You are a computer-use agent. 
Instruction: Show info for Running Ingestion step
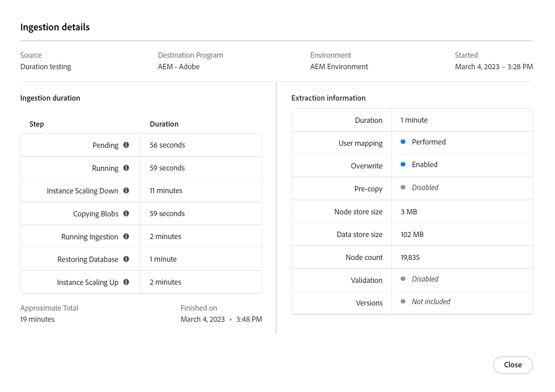pyautogui.click(x=126, y=236)
